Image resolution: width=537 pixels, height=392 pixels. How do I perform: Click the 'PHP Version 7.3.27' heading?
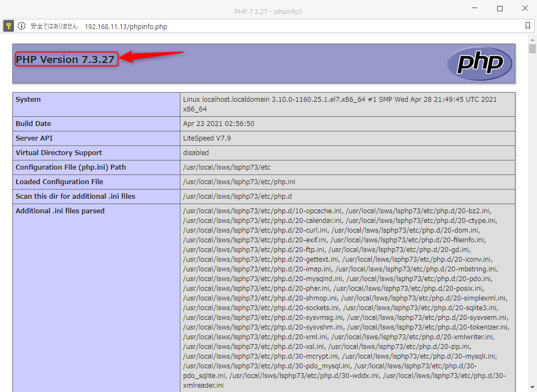pos(65,59)
